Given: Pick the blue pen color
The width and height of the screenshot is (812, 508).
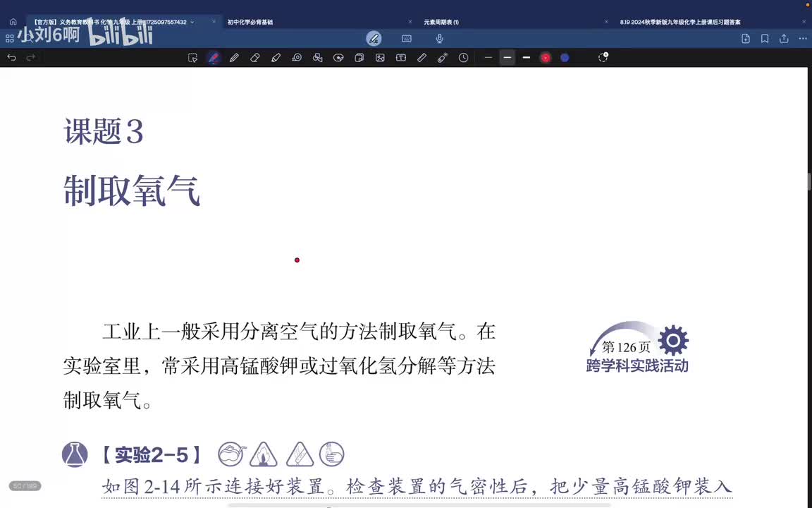Looking at the screenshot, I should [x=565, y=58].
